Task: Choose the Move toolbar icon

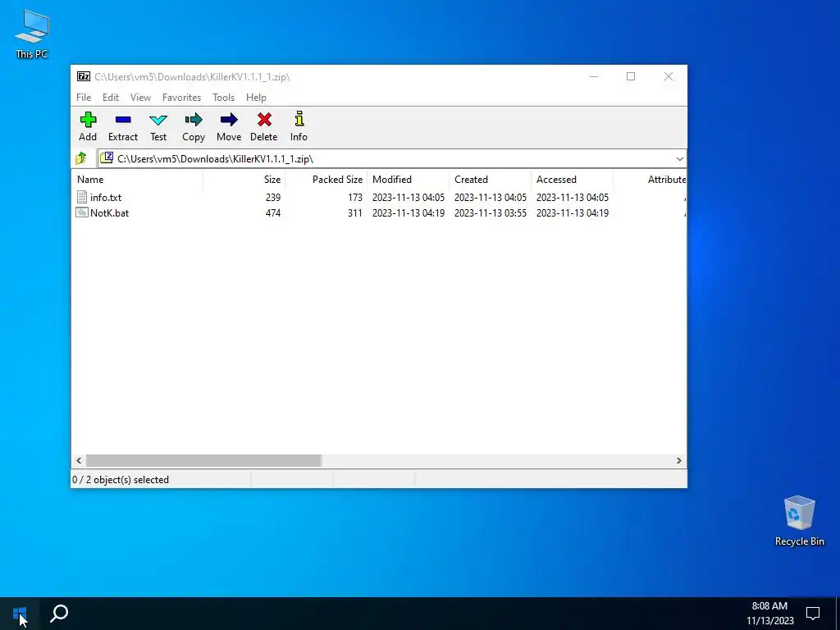Action: pyautogui.click(x=229, y=120)
